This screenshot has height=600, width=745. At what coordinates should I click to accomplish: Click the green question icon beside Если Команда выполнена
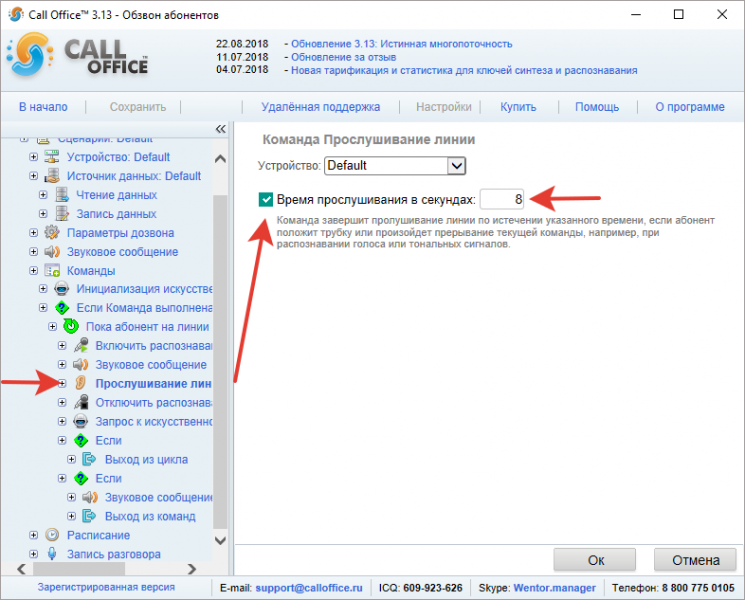(x=62, y=308)
